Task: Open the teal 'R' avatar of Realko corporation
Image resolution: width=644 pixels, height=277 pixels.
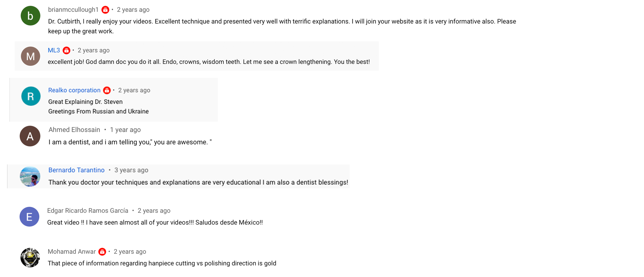Action: point(31,96)
